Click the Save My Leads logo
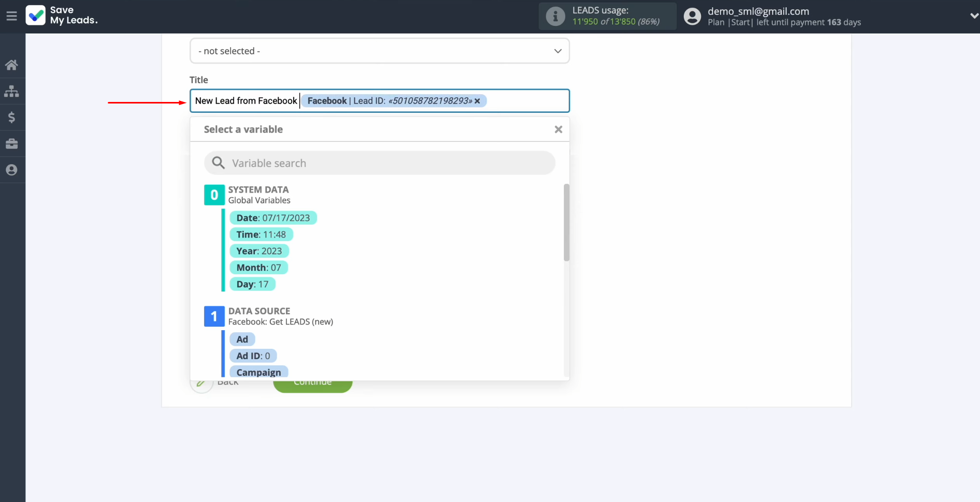Image resolution: width=980 pixels, height=502 pixels. (x=62, y=16)
